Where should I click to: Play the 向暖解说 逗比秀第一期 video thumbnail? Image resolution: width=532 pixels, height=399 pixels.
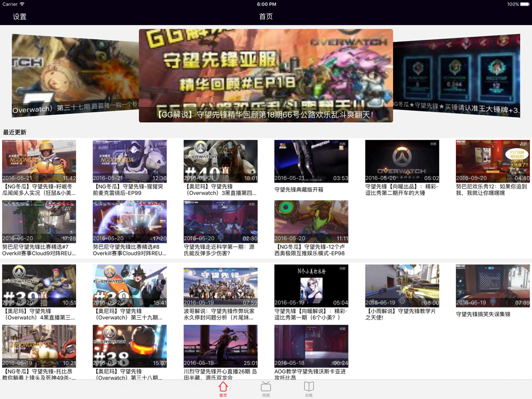[x=311, y=286]
